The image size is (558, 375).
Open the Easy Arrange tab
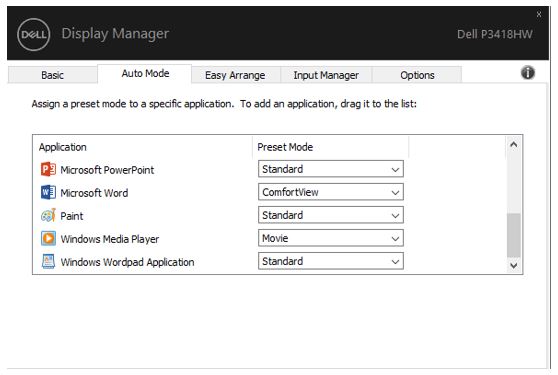235,75
